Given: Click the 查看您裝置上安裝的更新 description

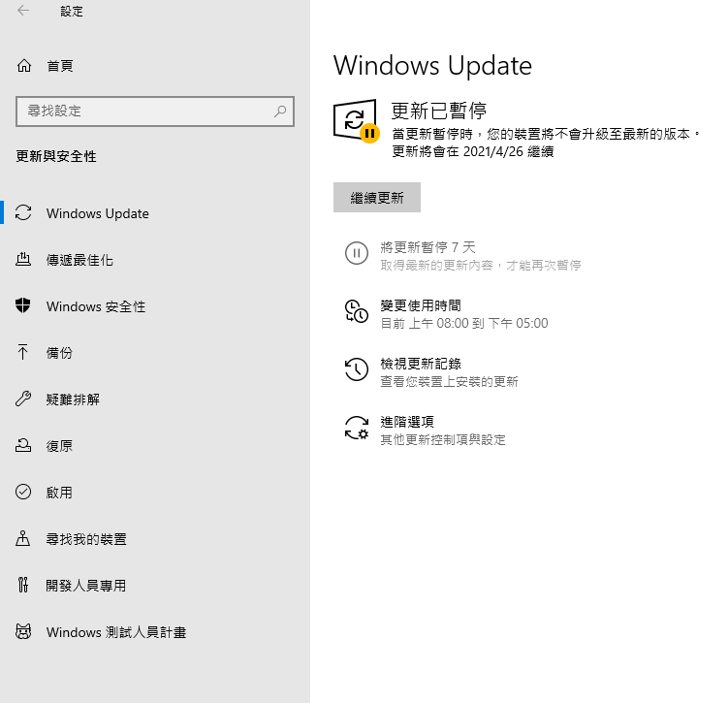Looking at the screenshot, I should click(x=449, y=382).
